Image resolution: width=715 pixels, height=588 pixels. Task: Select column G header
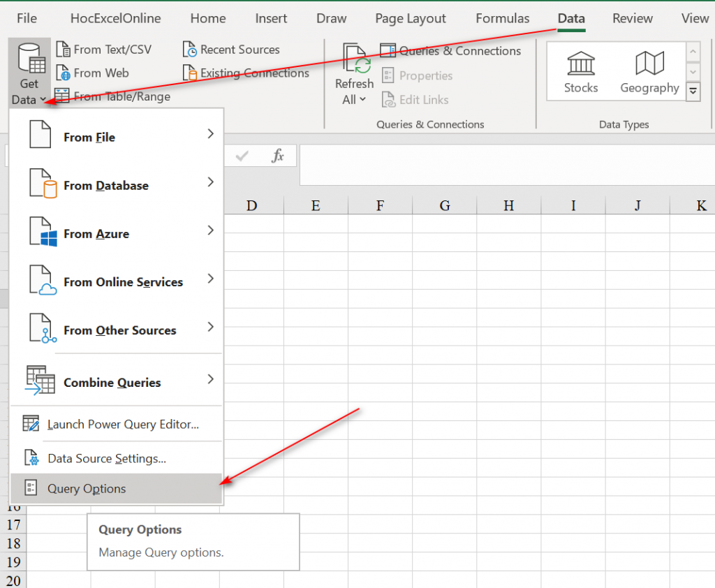click(445, 206)
